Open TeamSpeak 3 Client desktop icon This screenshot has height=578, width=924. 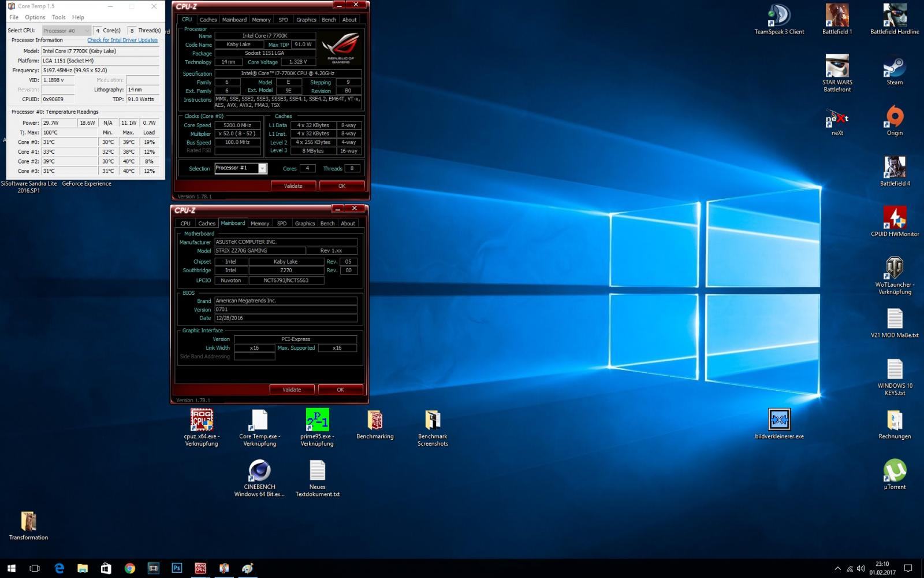coord(779,19)
